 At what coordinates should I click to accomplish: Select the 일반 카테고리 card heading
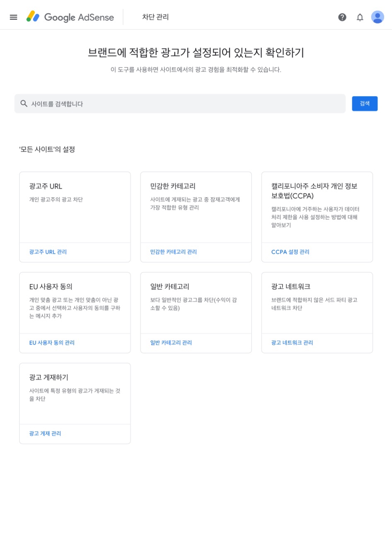click(x=170, y=287)
